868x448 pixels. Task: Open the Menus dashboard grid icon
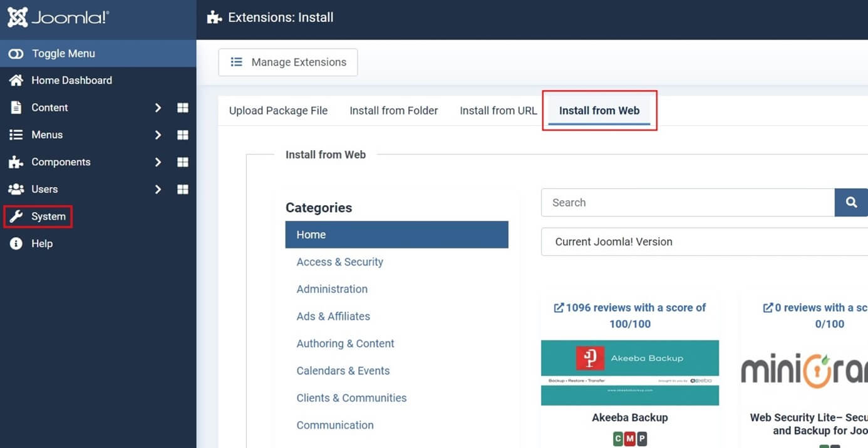(183, 135)
